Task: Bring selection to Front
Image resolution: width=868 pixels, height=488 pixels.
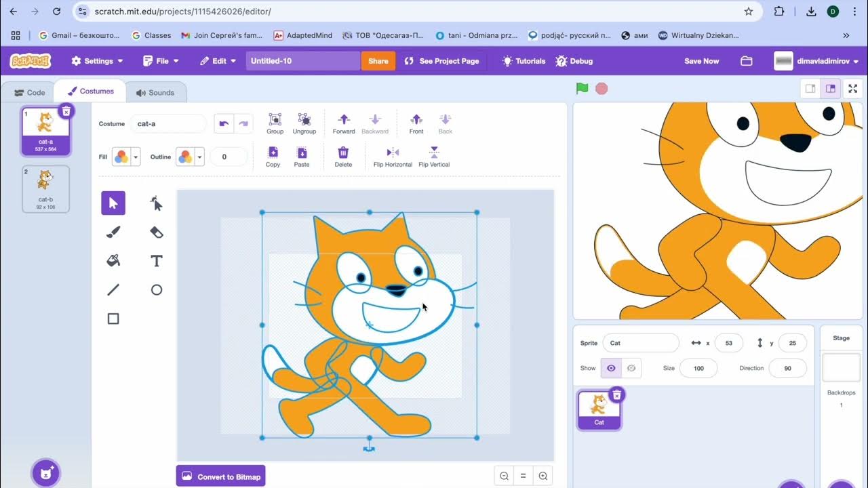Action: [x=416, y=123]
